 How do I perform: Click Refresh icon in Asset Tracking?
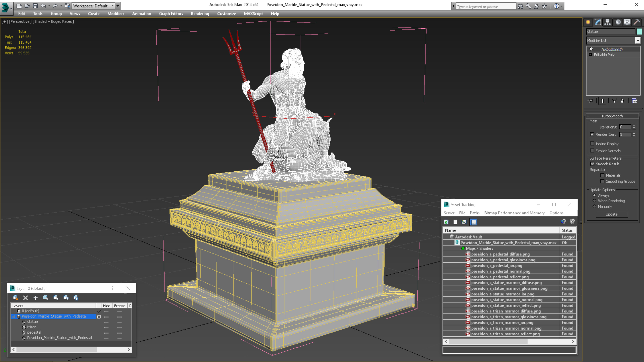click(x=446, y=222)
